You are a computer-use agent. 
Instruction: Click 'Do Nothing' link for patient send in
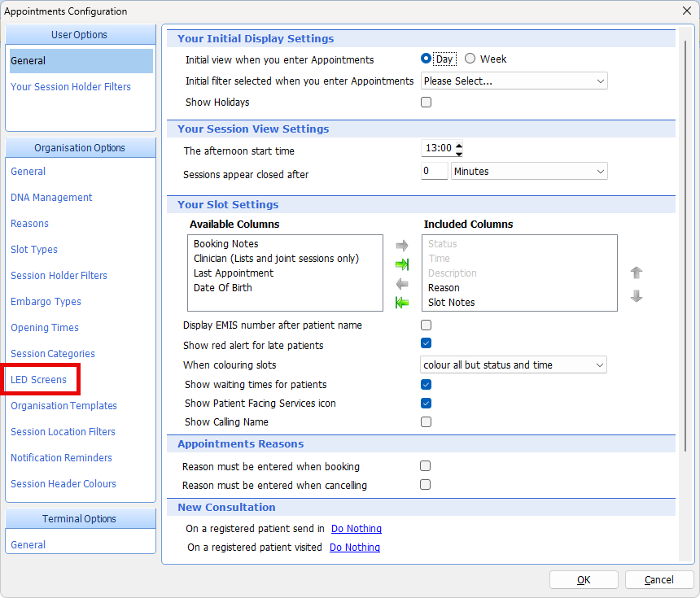coord(356,529)
